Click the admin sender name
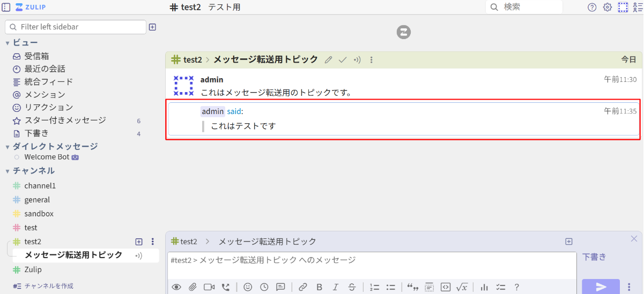 tap(212, 80)
